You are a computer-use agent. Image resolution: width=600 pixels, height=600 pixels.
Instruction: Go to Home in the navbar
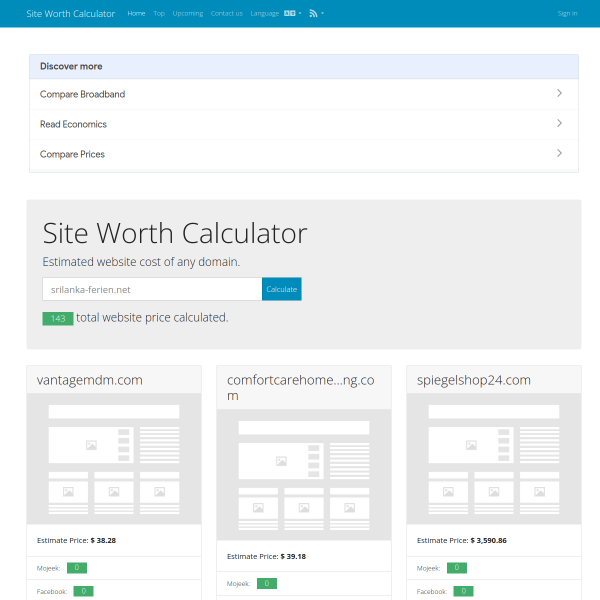tap(136, 13)
